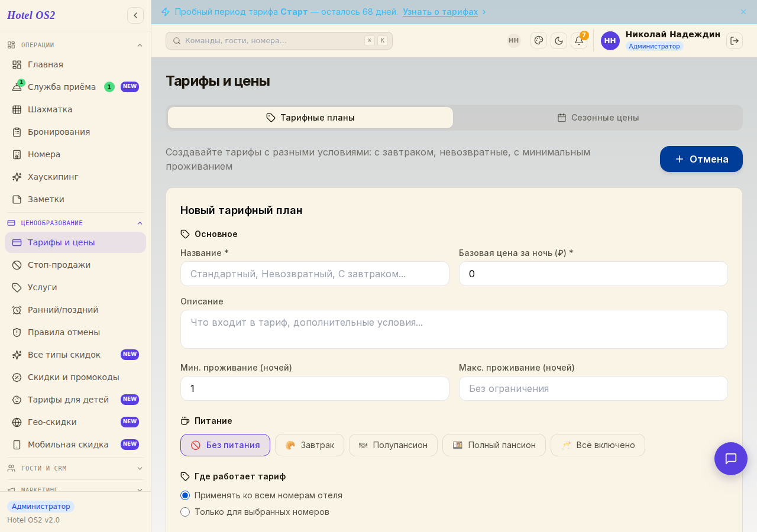The width and height of the screenshot is (757, 532).
Task: Choose the Полный пансион meal option
Action: (494, 445)
